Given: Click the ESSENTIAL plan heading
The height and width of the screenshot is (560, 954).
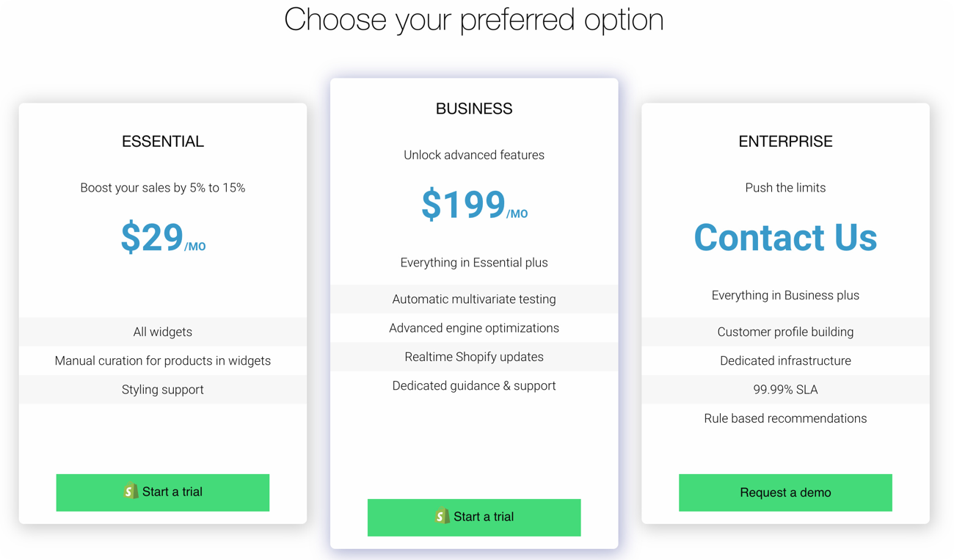Looking at the screenshot, I should (163, 142).
